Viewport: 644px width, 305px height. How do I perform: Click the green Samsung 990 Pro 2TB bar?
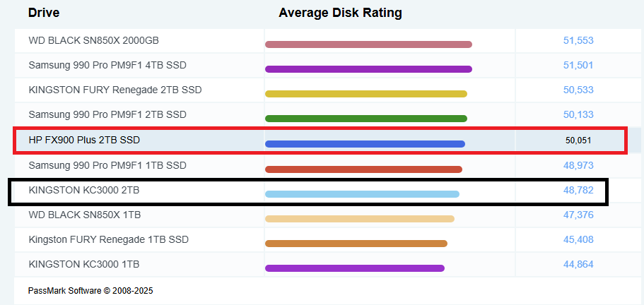(x=366, y=119)
